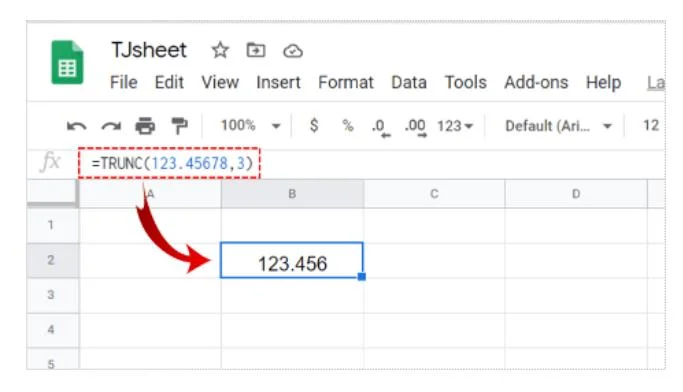The image size is (683, 392).
Task: Open the Data menu
Action: click(409, 82)
